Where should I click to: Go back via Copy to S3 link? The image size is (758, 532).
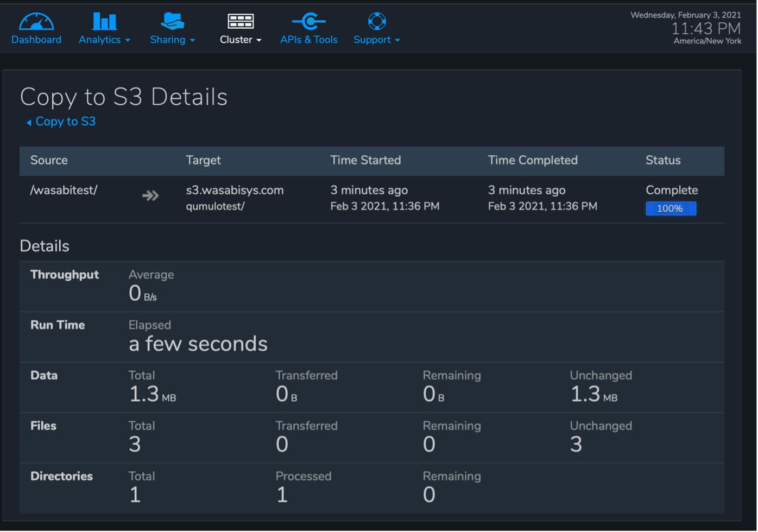coord(66,122)
